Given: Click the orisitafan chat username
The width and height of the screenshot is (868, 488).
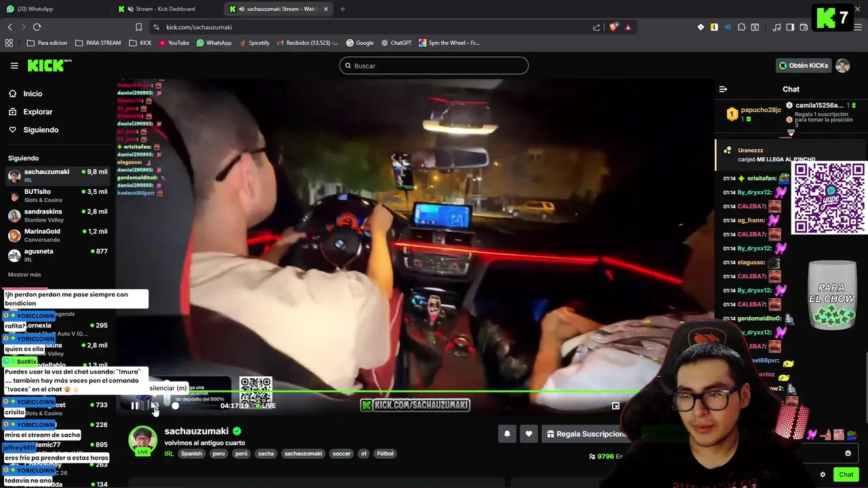Looking at the screenshot, I should point(762,178).
